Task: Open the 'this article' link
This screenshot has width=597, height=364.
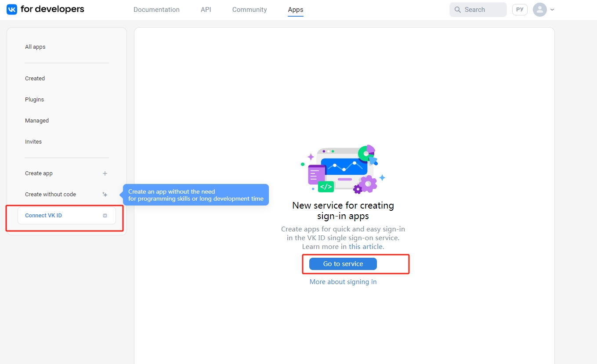Action: click(x=365, y=247)
